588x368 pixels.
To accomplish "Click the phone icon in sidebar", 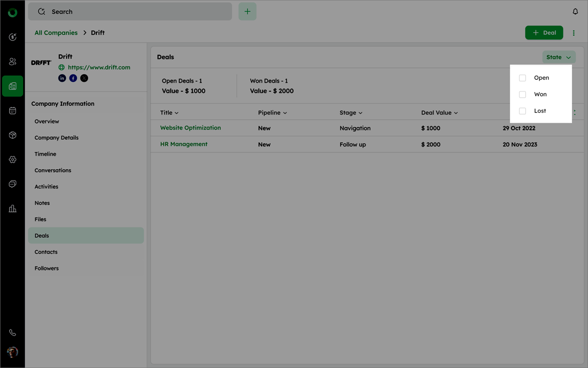I will click(x=12, y=333).
